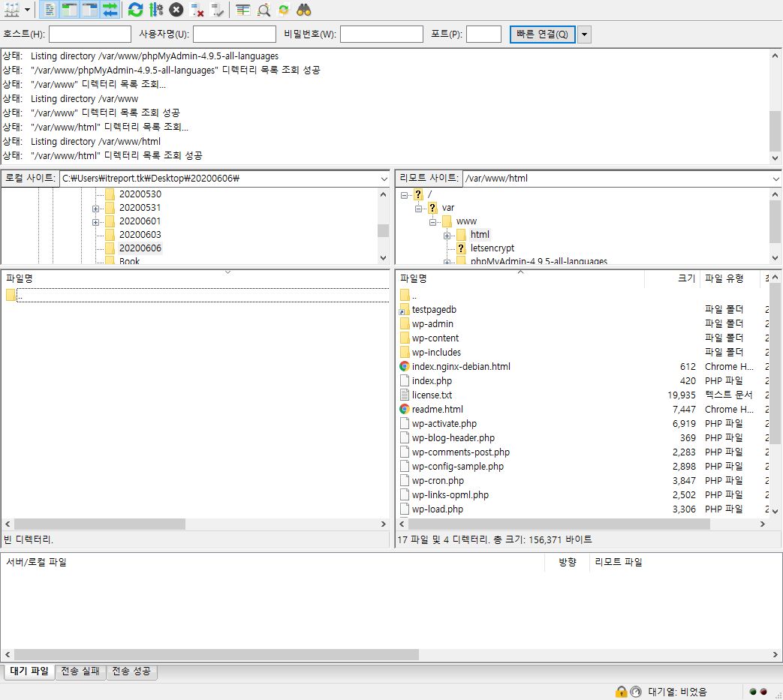Click the readme.html Chrome icon
The image size is (783, 700).
pos(405,410)
